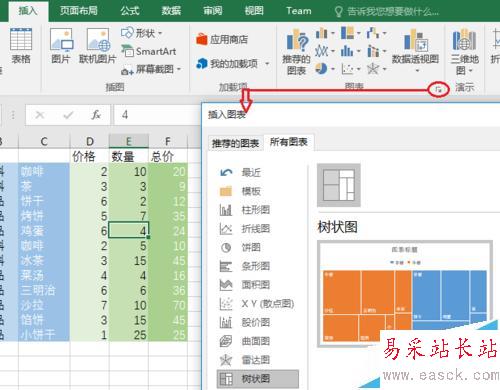Click the 70 cell in 总价 column
Image resolution: width=500 pixels, height=390 pixels.
(168, 305)
